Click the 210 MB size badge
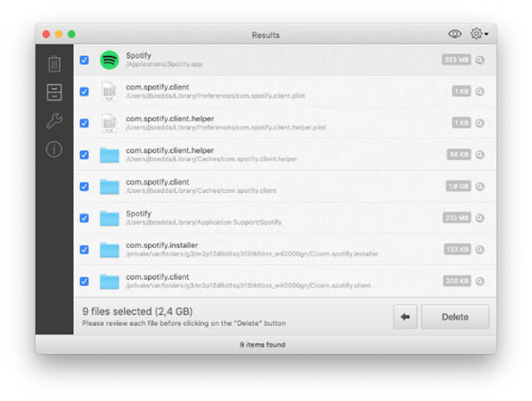Viewport: 532px width, 401px height. 457,217
